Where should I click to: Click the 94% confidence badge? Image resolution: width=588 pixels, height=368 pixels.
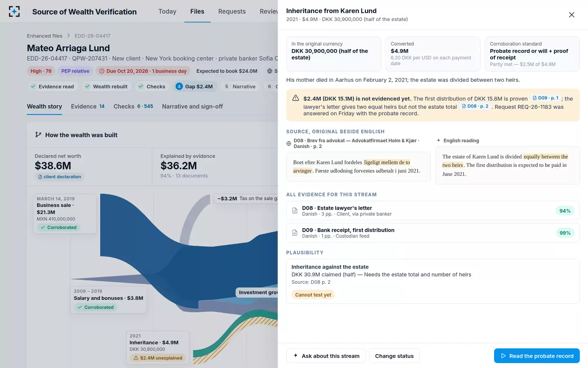[565, 211]
